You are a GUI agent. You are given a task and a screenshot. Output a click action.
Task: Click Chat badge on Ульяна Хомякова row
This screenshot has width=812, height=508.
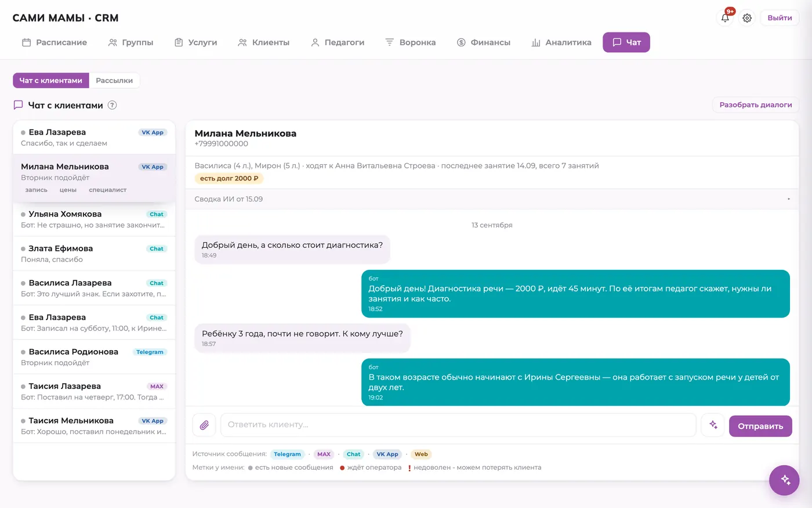[157, 214]
